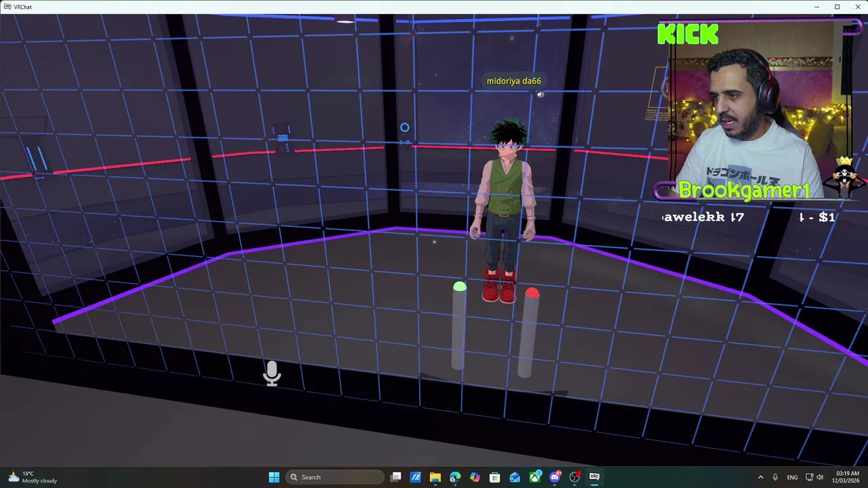This screenshot has height=488, width=868.
Task: Open the blue striped taskbar app
Action: click(x=416, y=477)
